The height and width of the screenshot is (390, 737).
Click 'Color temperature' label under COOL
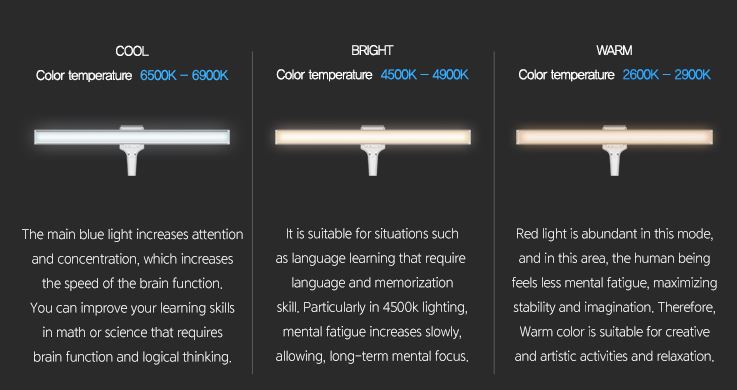[x=84, y=75]
